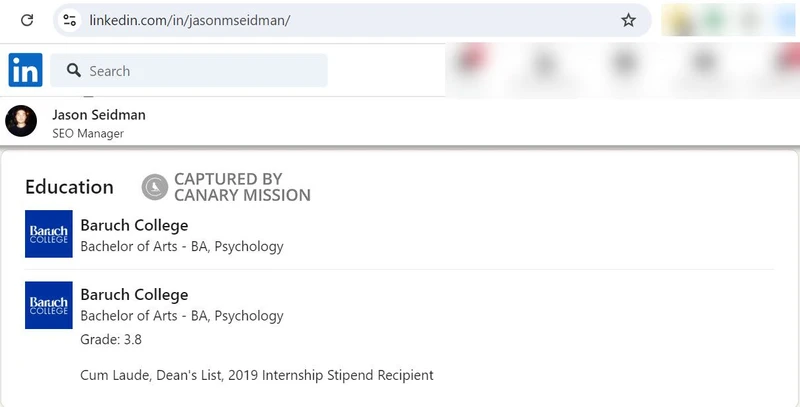Click the SEO Manager headline text

88,134
